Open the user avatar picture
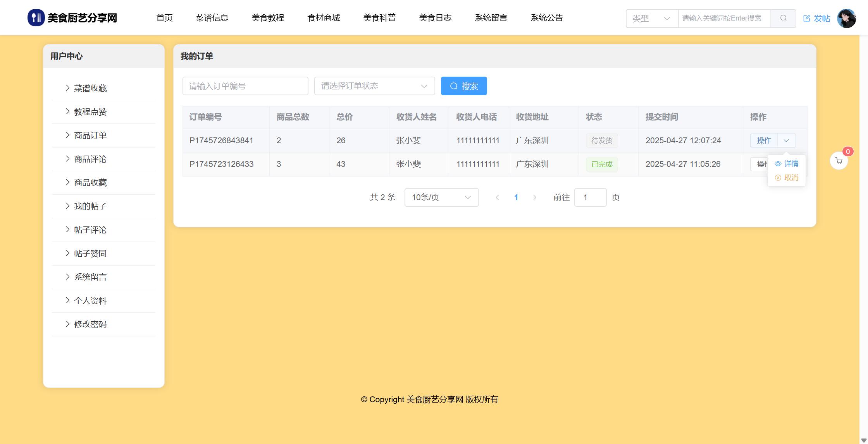This screenshot has height=444, width=868. (846, 18)
